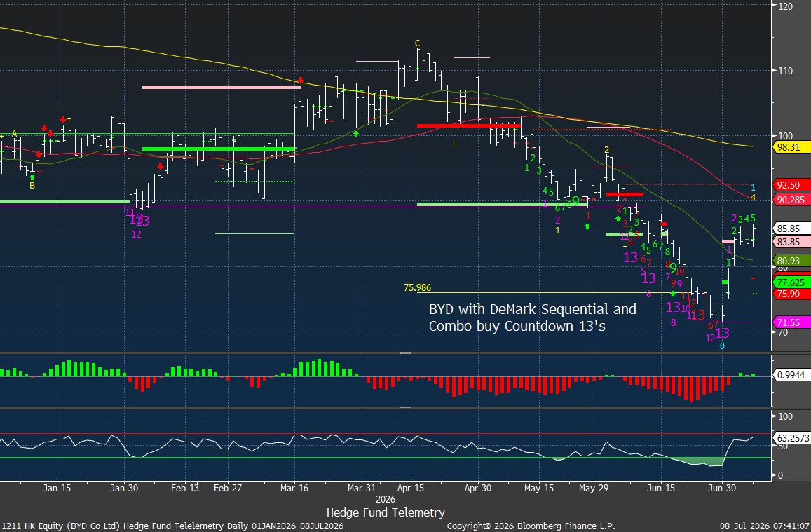Click the yellow 98.31 price label
This screenshot has height=532, width=811.
(791, 147)
